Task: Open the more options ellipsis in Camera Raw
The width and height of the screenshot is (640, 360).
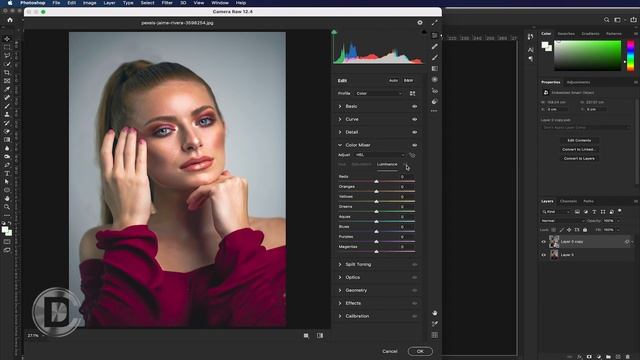Action: click(x=434, y=111)
